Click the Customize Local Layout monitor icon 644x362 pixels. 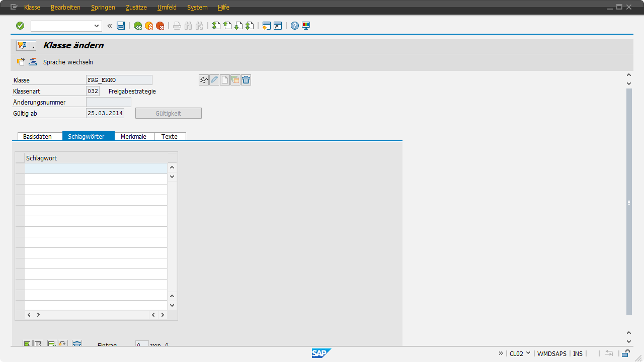(x=306, y=26)
